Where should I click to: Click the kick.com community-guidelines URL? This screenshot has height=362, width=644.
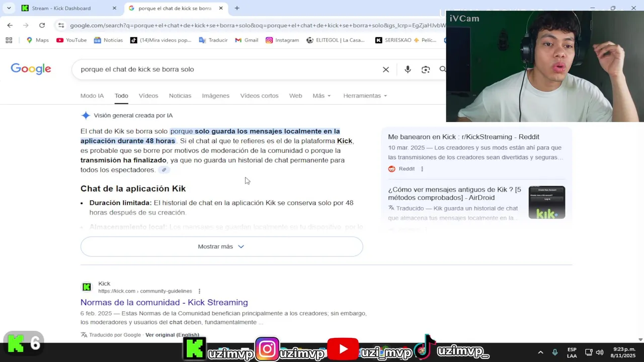[145, 291]
